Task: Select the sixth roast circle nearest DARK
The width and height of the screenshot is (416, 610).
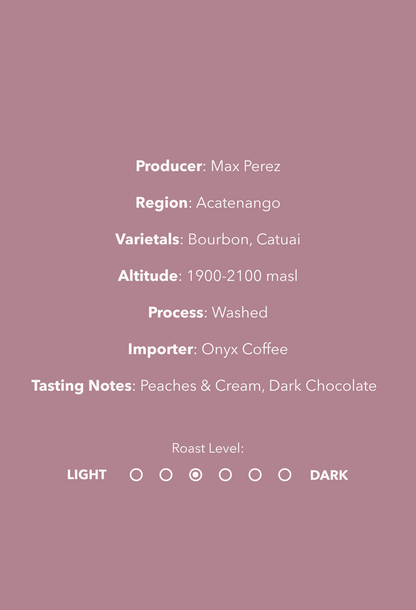Action: [x=284, y=475]
